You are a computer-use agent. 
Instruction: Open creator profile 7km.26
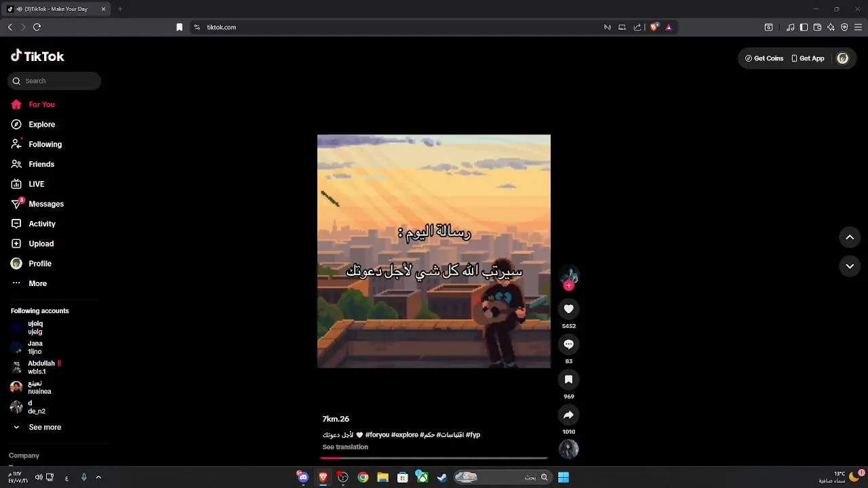click(x=336, y=419)
